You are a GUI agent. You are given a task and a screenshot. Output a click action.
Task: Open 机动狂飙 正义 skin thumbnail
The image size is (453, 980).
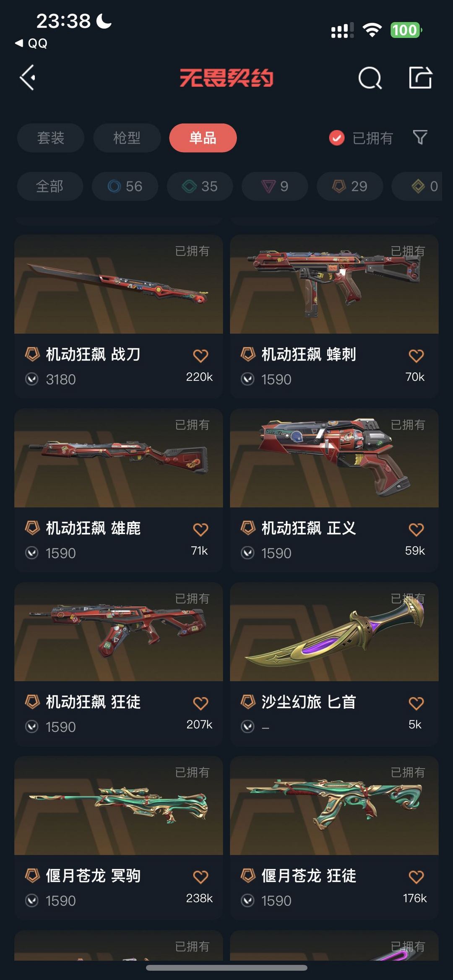click(334, 458)
